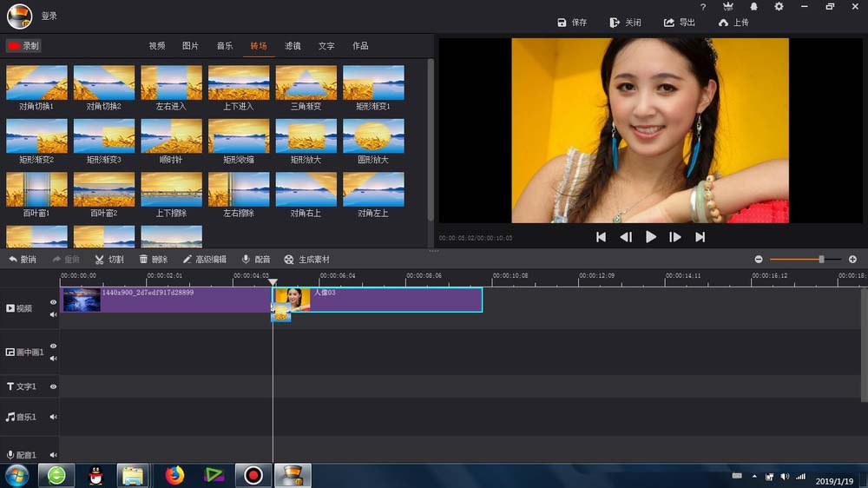Open the 音乐 tab
Image resolution: width=868 pixels, height=488 pixels.
(x=224, y=46)
